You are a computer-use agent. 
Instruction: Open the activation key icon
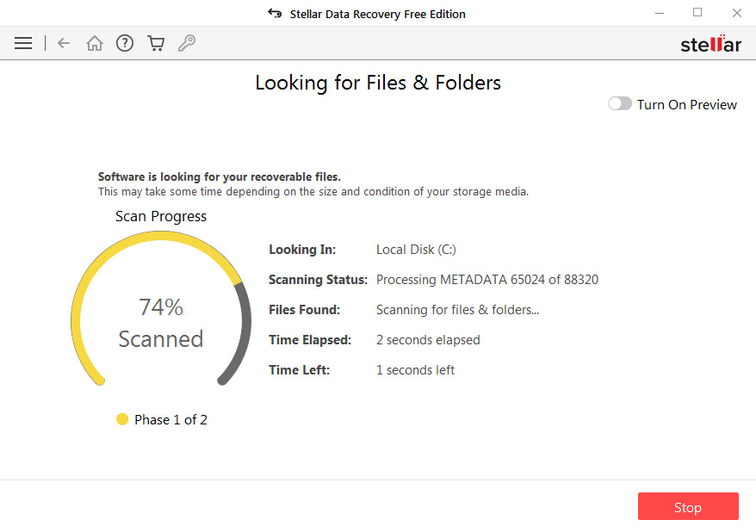point(187,43)
